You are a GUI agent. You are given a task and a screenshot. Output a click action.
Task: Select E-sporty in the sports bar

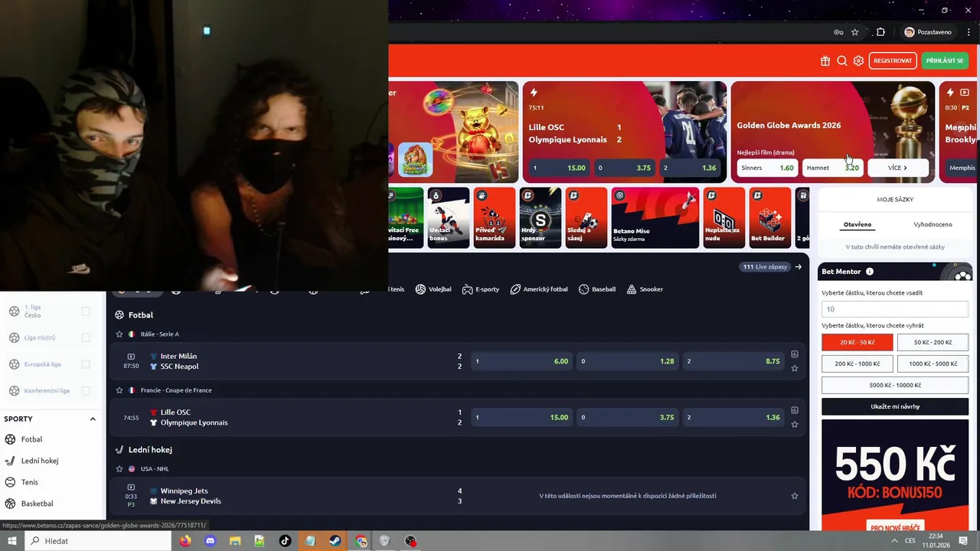coord(481,289)
